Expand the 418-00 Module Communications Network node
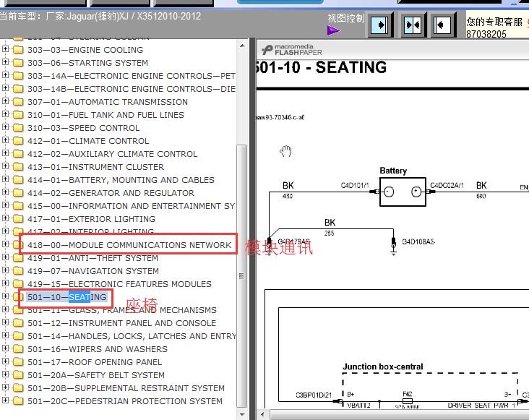Viewport: 529px width, 420px height. click(5, 244)
